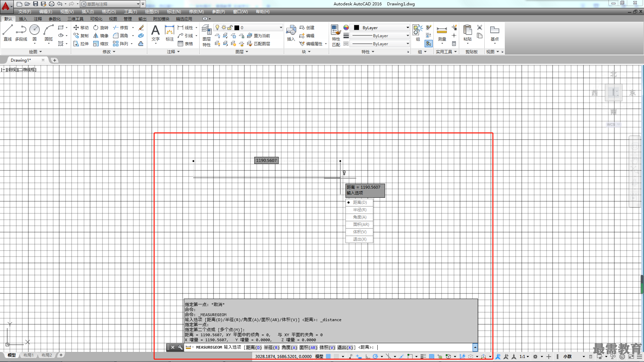Click the command line customize wrench icon
The width and height of the screenshot is (644, 362).
click(180, 347)
